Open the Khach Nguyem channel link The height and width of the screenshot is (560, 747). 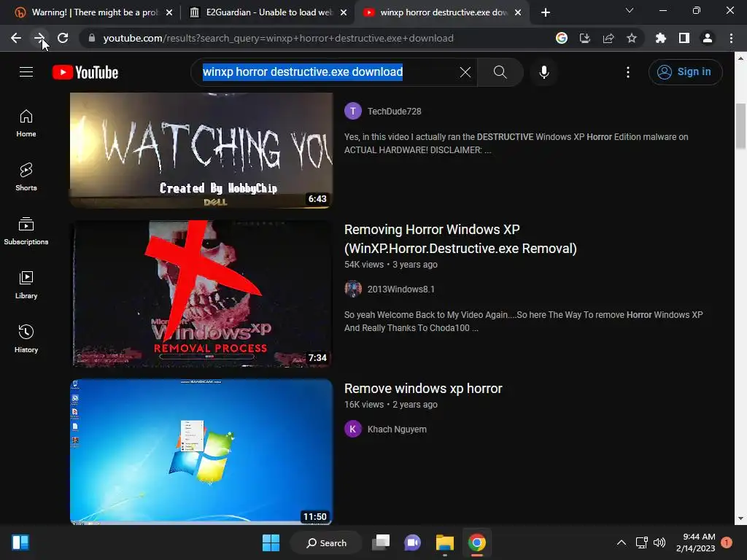[x=397, y=429]
